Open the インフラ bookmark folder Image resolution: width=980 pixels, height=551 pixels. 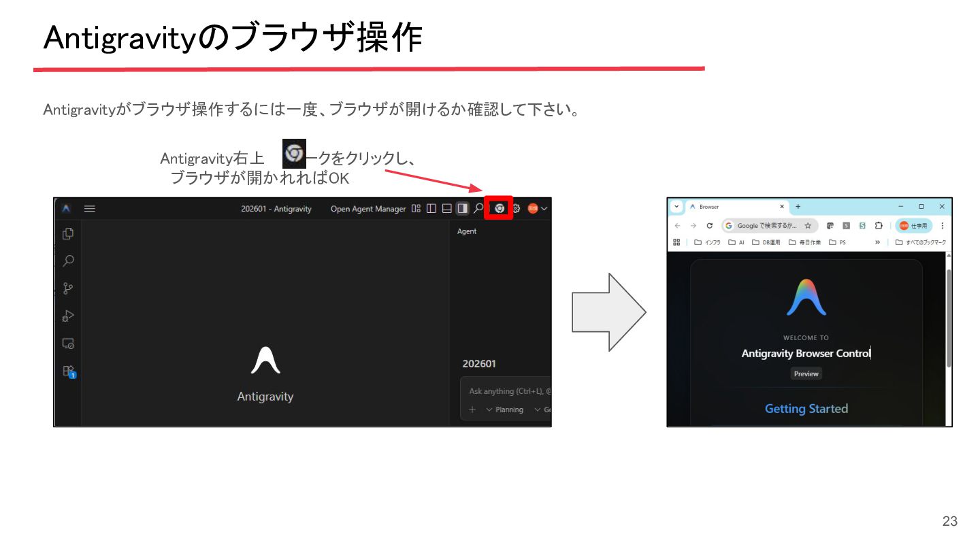coord(707,242)
